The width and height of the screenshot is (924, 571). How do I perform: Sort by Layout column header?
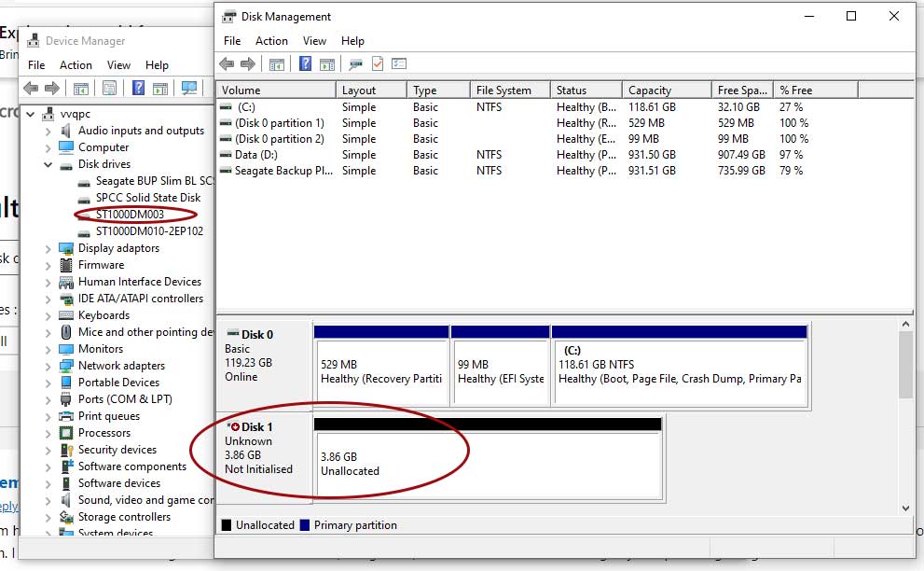(371, 91)
